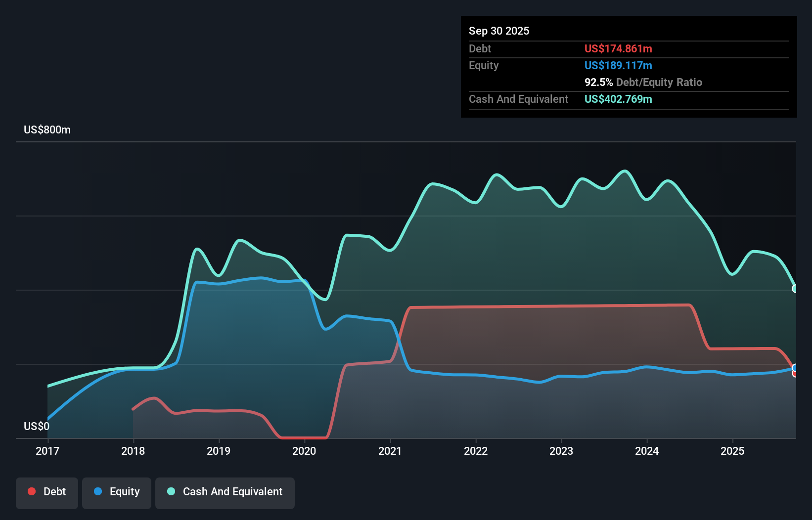Collapse the Debt row in the tooltip
The width and height of the screenshot is (812, 520).
[480, 48]
